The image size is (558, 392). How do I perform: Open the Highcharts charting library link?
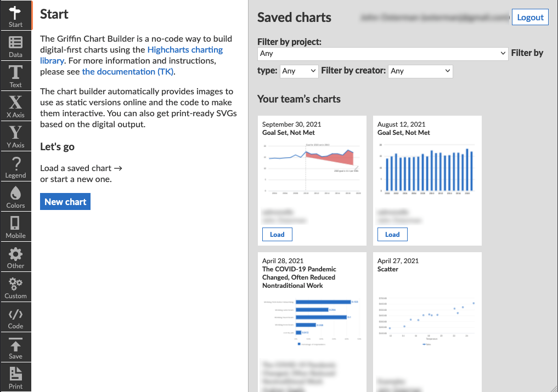[x=185, y=49]
